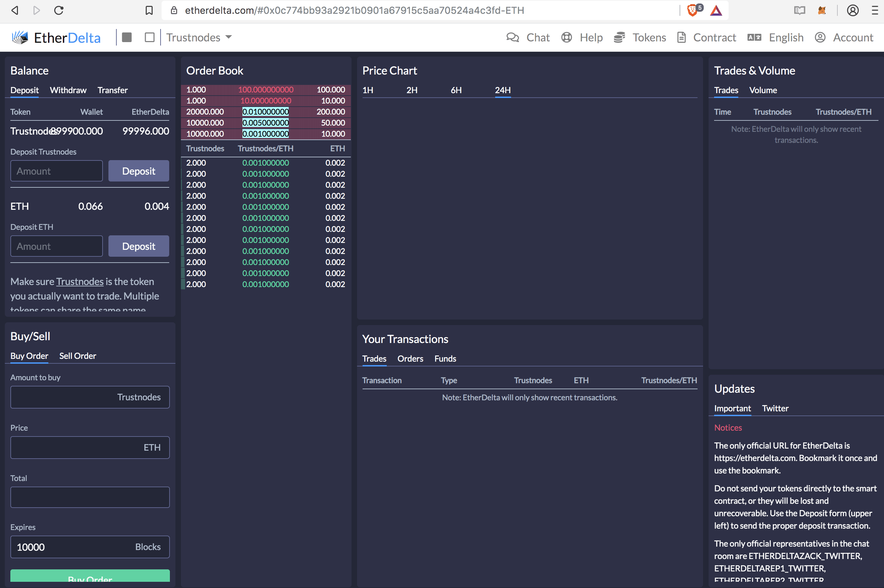This screenshot has width=884, height=588.
Task: Open the Brave Rewards triangle icon
Action: (x=716, y=10)
